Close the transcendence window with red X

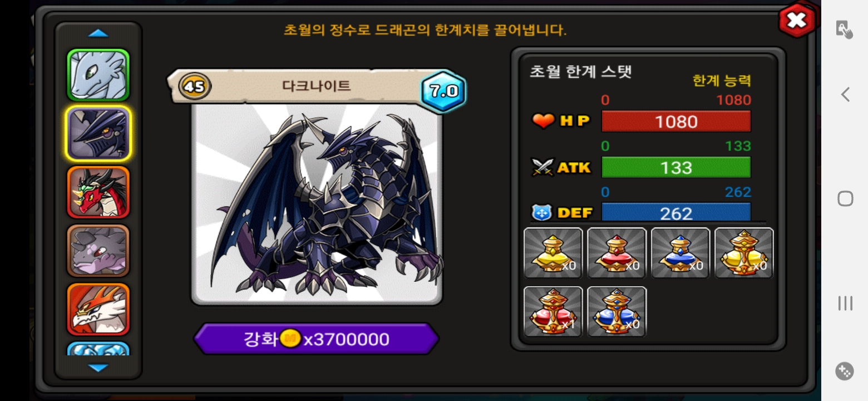797,21
